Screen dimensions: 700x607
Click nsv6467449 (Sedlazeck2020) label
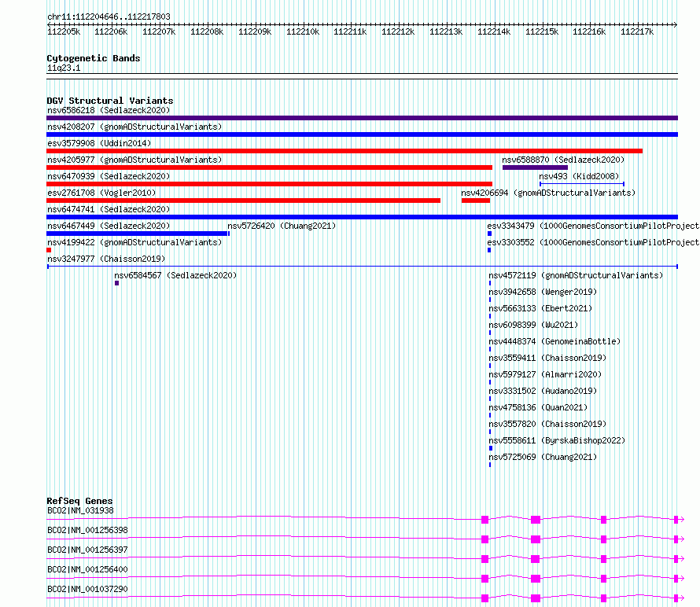pyautogui.click(x=109, y=226)
